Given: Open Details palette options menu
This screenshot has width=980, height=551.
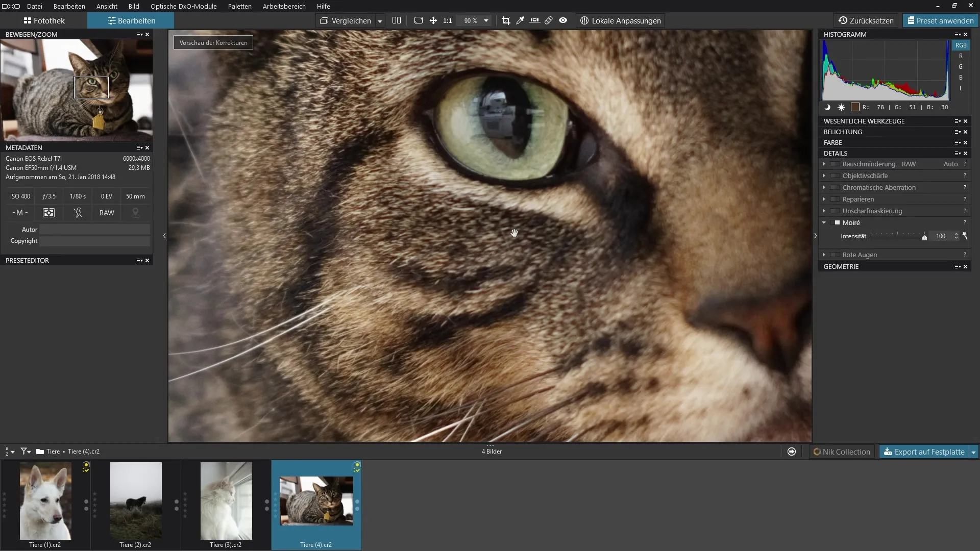Looking at the screenshot, I should [958, 153].
